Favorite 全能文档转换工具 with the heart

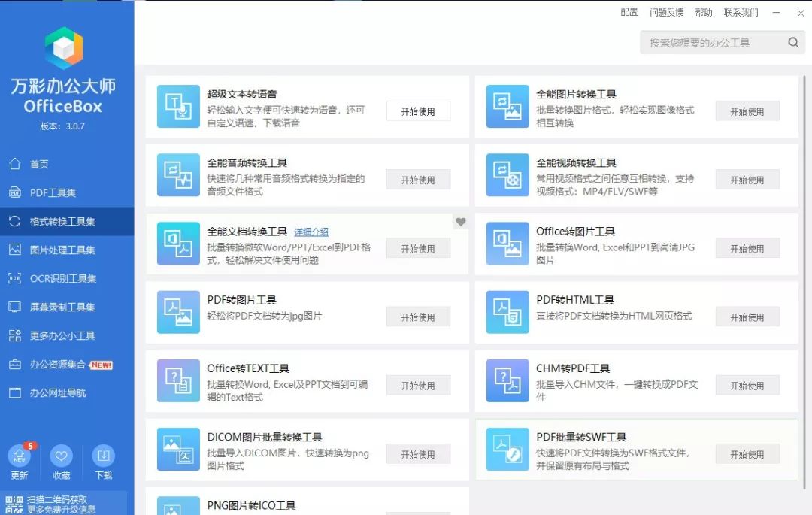tap(460, 222)
